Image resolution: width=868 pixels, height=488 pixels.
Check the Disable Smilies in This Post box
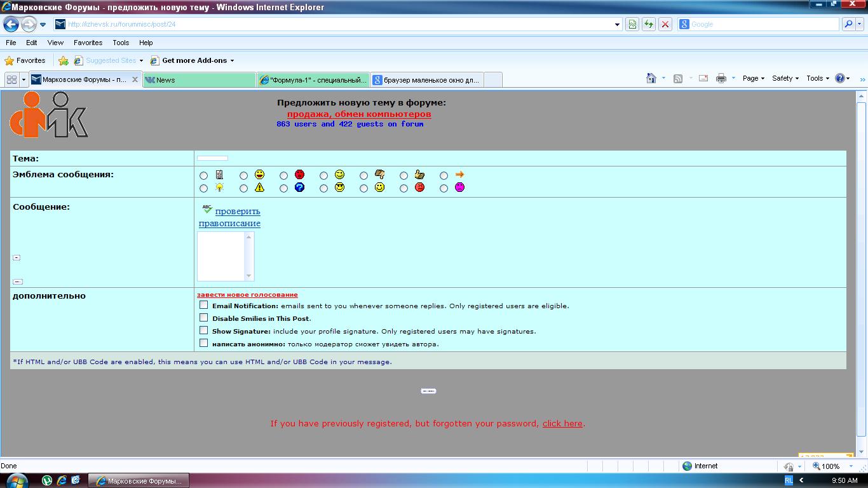(x=203, y=318)
